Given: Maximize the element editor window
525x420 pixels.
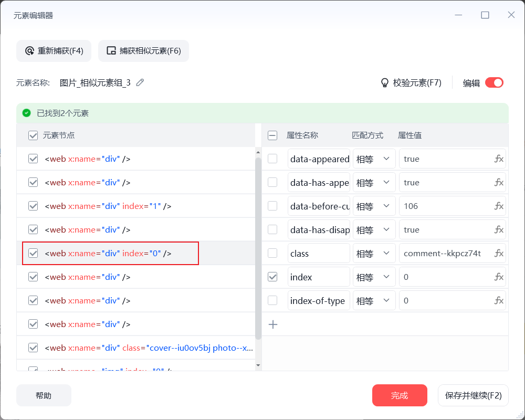Looking at the screenshot, I should 485,15.
